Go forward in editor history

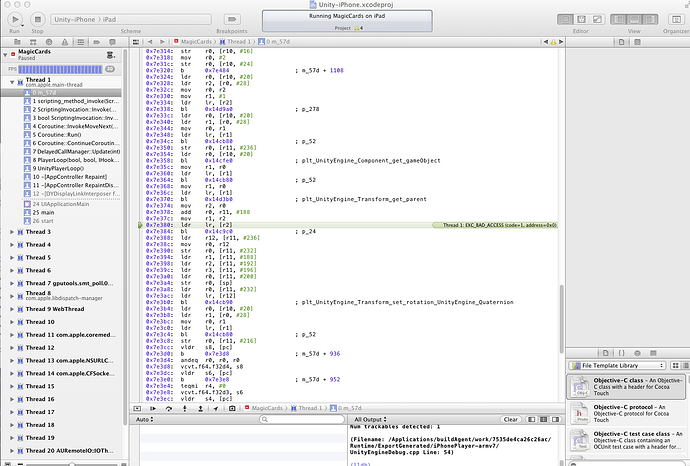click(162, 42)
